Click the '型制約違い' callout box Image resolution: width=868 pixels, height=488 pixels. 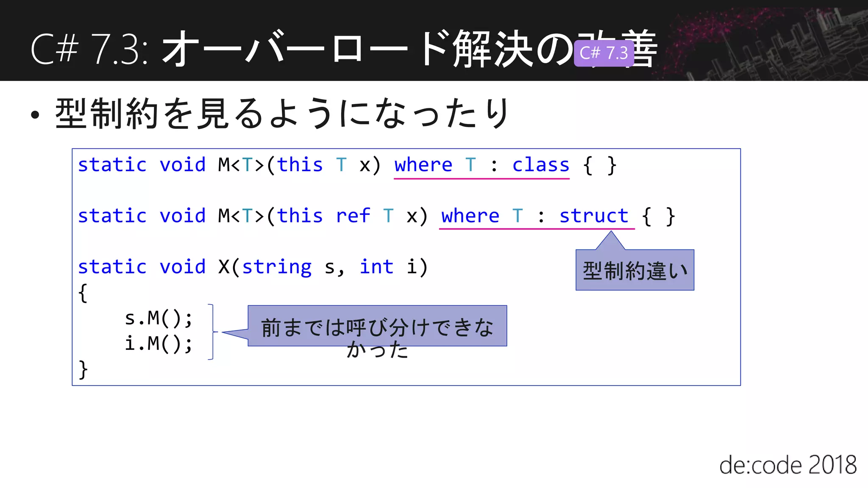tap(635, 270)
